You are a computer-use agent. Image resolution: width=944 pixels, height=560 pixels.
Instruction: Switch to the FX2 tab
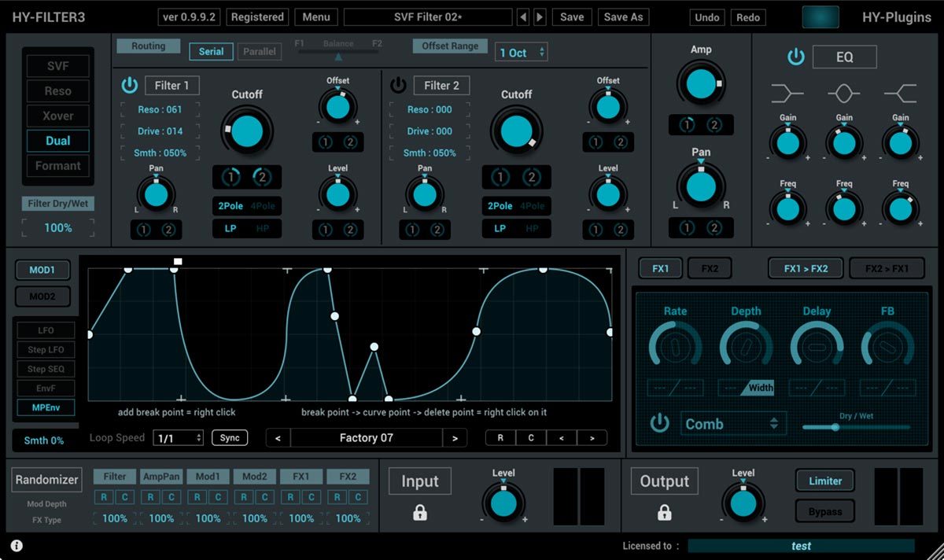click(x=710, y=268)
